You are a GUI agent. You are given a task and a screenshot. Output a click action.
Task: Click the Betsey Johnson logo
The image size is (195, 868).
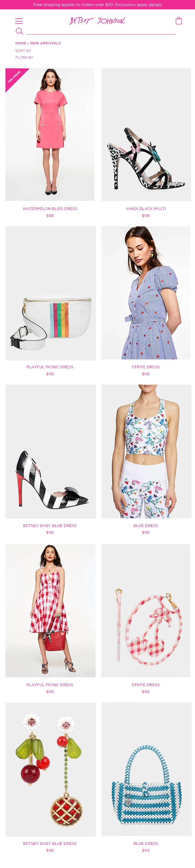point(97,21)
